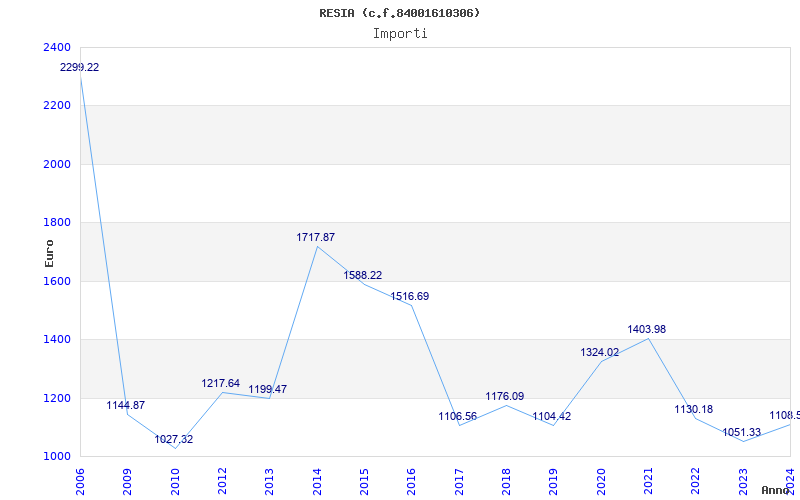Click the x-axis year 2017
This screenshot has width=800, height=500.
point(459,482)
